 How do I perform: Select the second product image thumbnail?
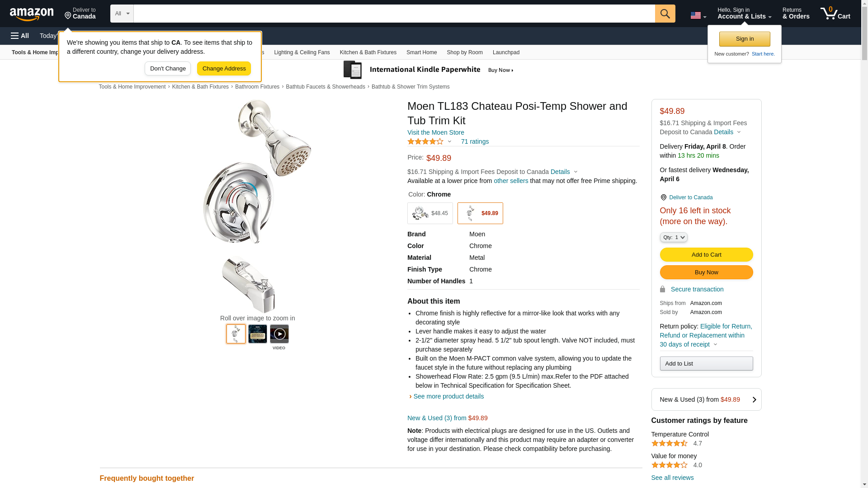click(257, 334)
